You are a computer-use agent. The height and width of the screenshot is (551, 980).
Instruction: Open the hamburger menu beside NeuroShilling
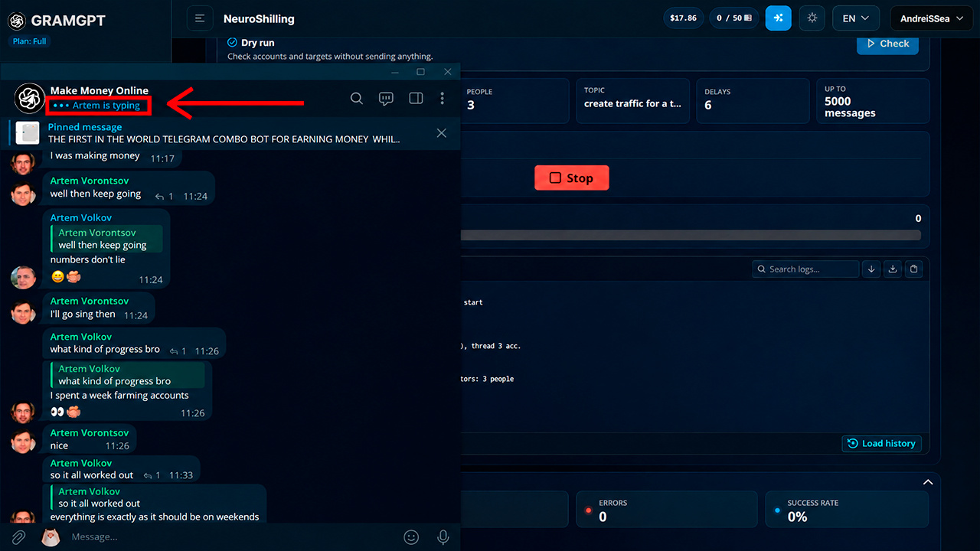pos(200,18)
